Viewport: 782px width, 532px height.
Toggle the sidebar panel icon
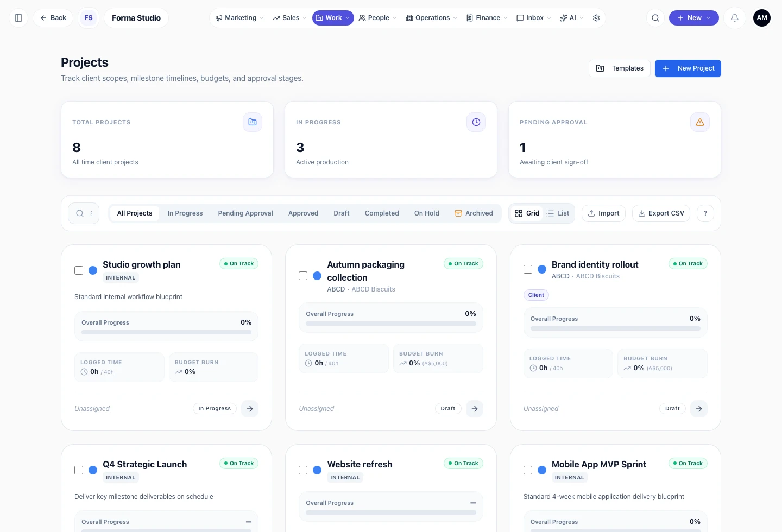coord(18,18)
